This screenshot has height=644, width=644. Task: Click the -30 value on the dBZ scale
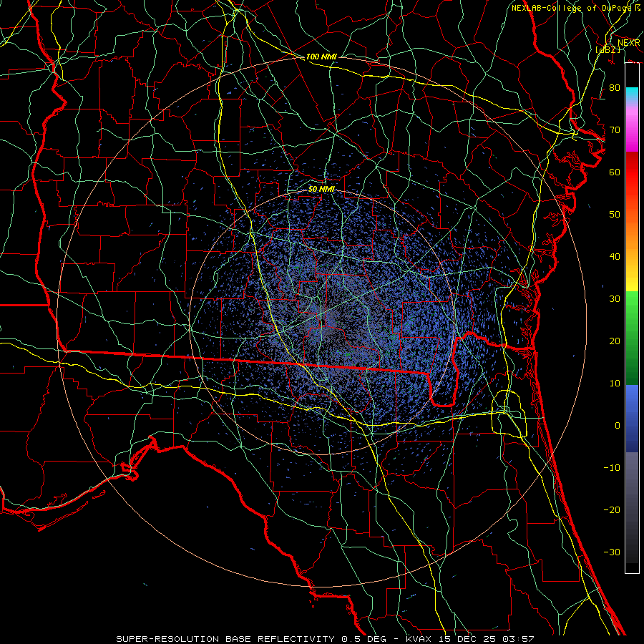tap(612, 552)
